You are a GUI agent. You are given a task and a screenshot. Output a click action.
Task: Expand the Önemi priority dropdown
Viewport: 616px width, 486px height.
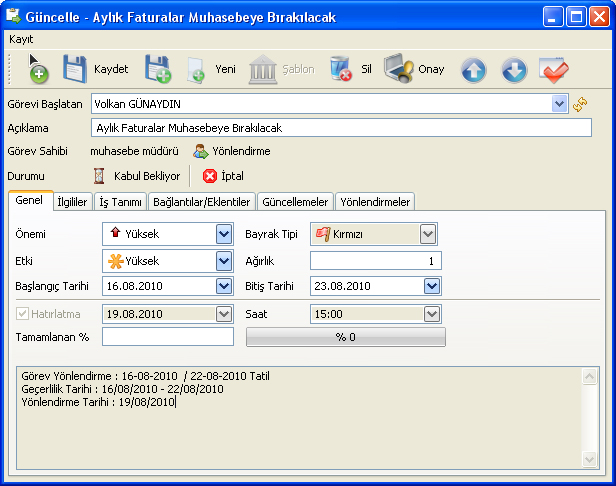point(224,234)
